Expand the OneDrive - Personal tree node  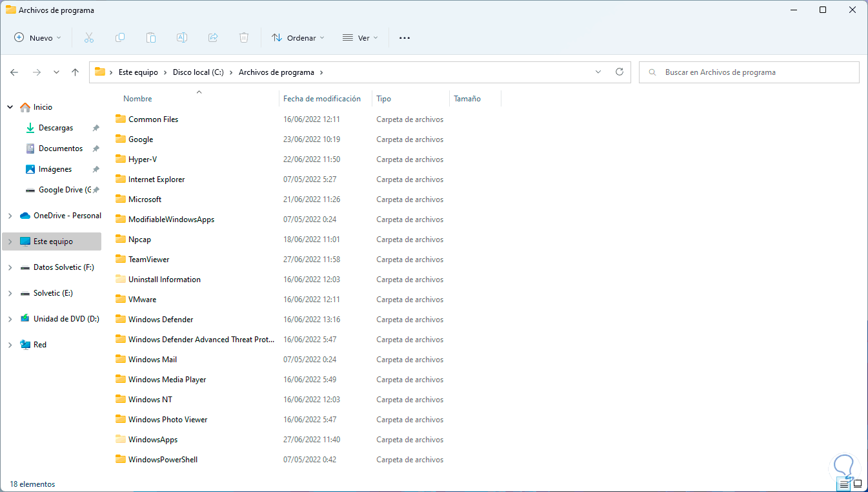point(10,216)
